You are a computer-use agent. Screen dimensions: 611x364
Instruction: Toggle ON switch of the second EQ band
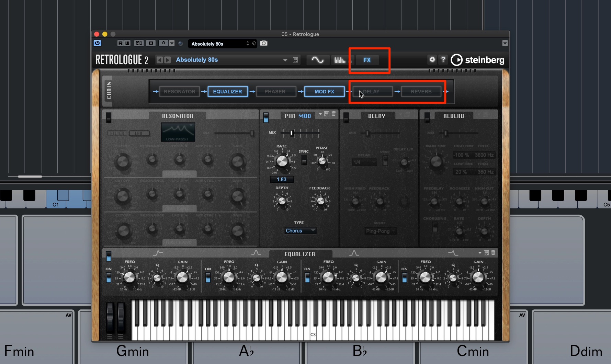208,277
